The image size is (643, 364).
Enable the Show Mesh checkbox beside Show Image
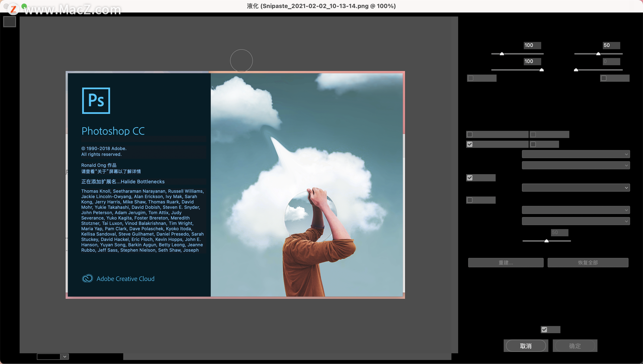(x=533, y=144)
